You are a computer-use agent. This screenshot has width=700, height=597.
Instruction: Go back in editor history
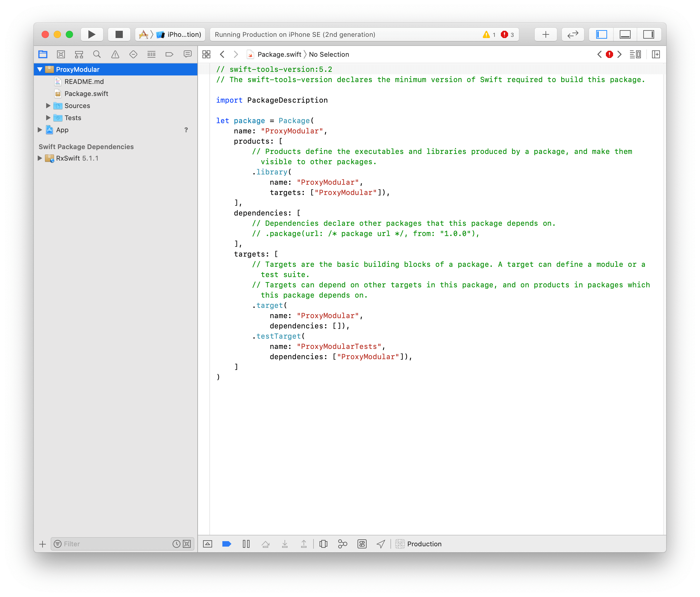pos(222,54)
